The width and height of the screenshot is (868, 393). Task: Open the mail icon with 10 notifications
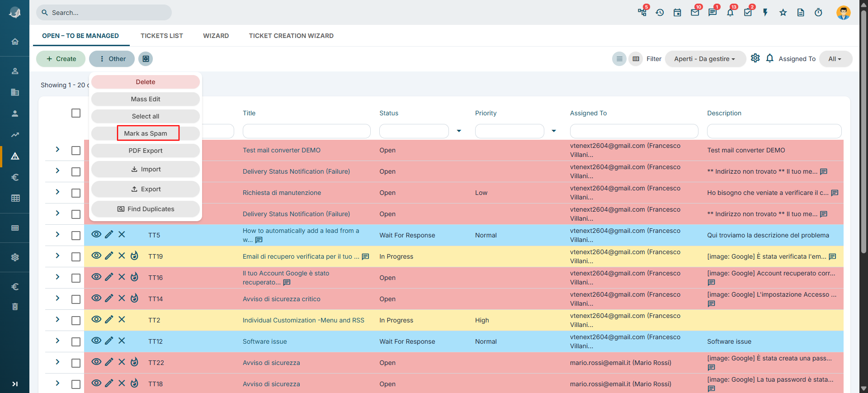(695, 12)
